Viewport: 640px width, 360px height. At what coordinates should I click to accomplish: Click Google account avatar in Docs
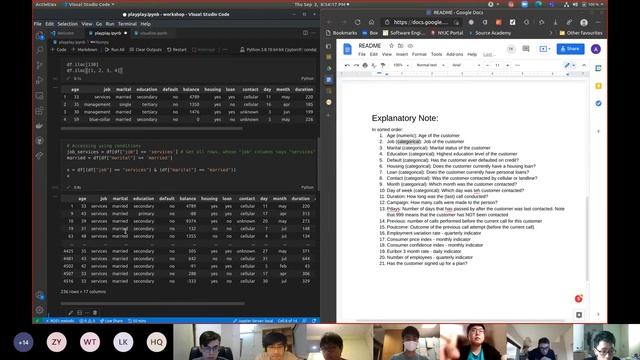[x=596, y=49]
